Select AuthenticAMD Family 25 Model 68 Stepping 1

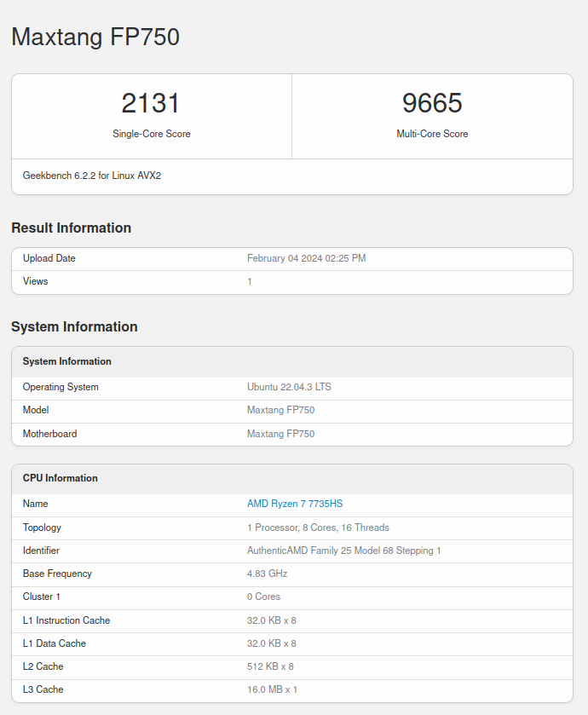(x=344, y=551)
